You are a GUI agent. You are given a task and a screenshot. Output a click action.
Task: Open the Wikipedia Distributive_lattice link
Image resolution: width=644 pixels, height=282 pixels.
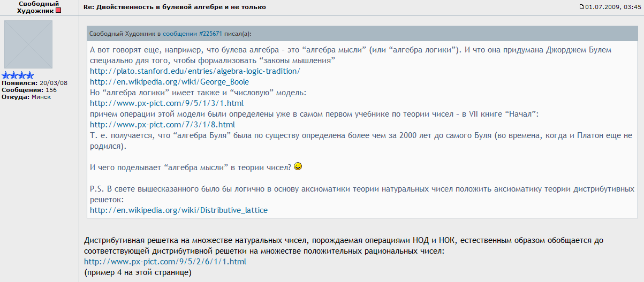point(178,210)
